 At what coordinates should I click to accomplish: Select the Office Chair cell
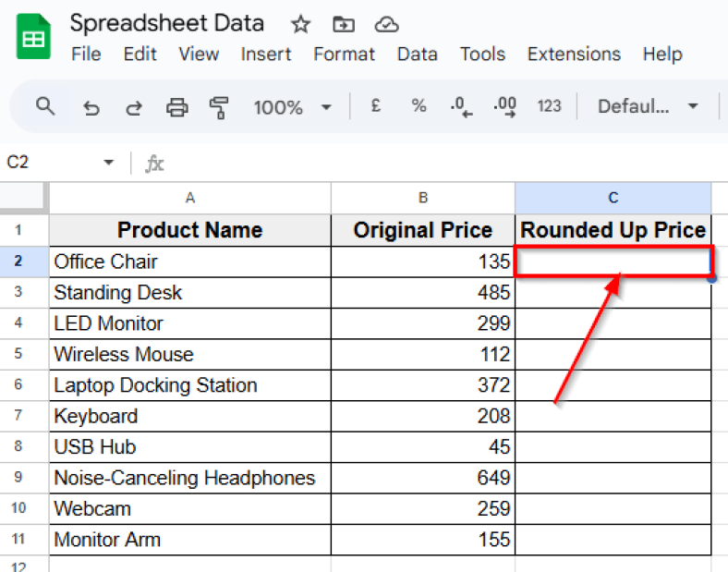(x=190, y=262)
